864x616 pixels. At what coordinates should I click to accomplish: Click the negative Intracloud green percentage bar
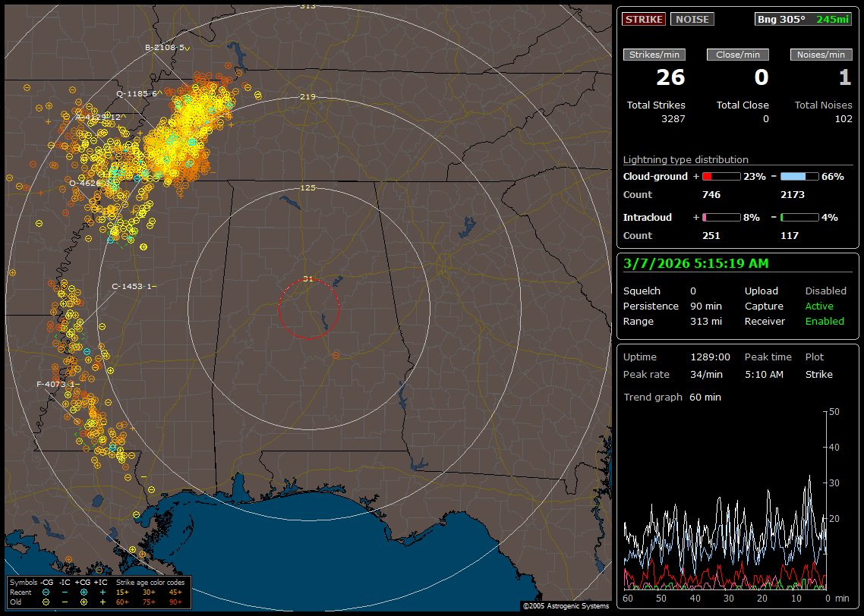pyautogui.click(x=799, y=217)
